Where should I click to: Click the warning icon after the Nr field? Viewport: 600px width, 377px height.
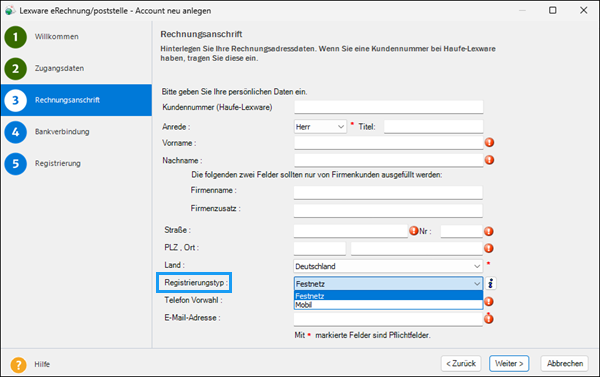point(489,231)
